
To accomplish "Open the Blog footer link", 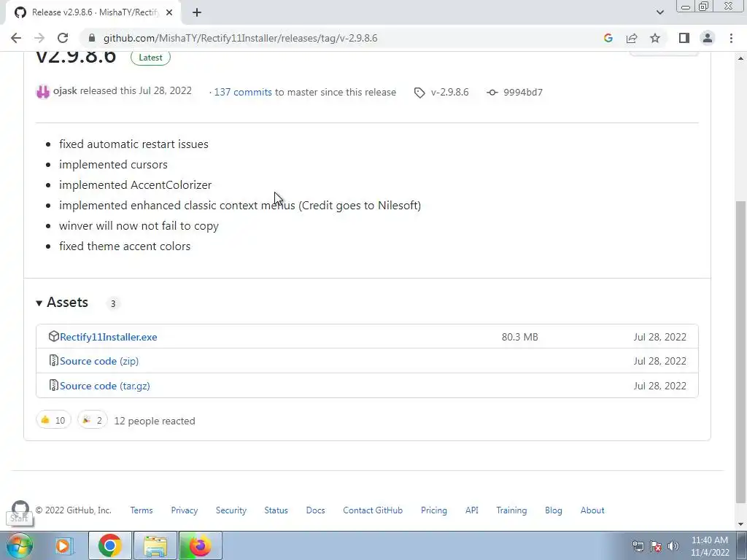I will pyautogui.click(x=554, y=510).
